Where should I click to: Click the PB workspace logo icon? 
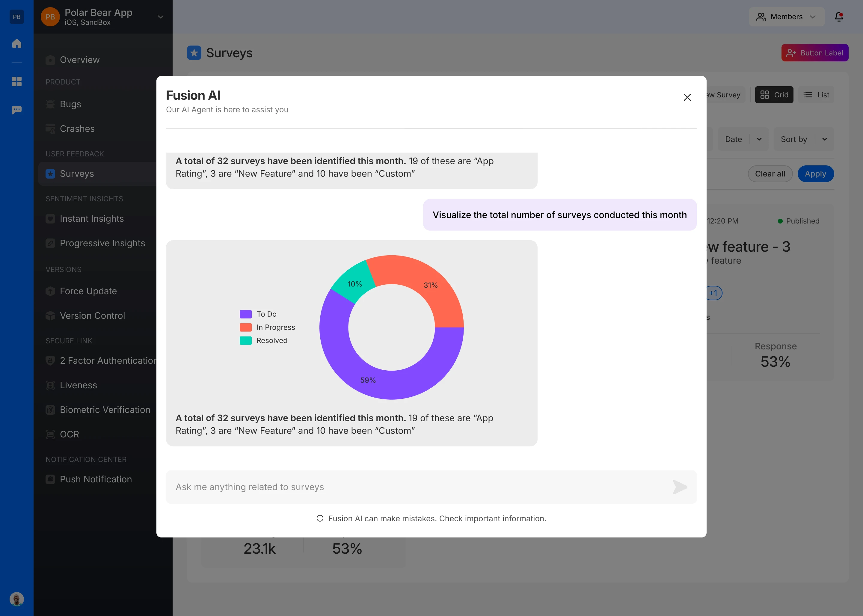[17, 17]
